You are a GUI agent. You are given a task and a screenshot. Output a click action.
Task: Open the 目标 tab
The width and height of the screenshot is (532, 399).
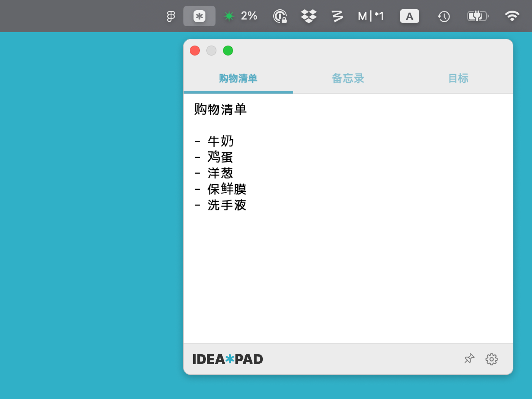click(x=459, y=78)
